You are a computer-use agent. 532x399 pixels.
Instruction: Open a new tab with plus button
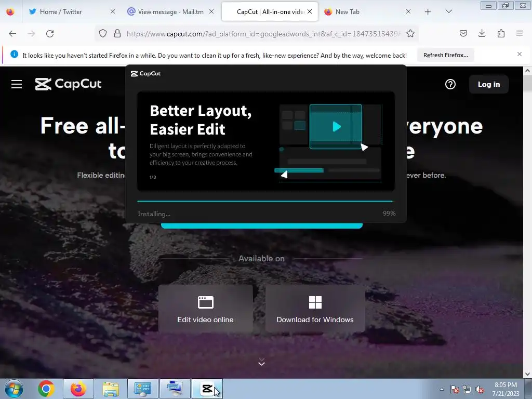428,12
